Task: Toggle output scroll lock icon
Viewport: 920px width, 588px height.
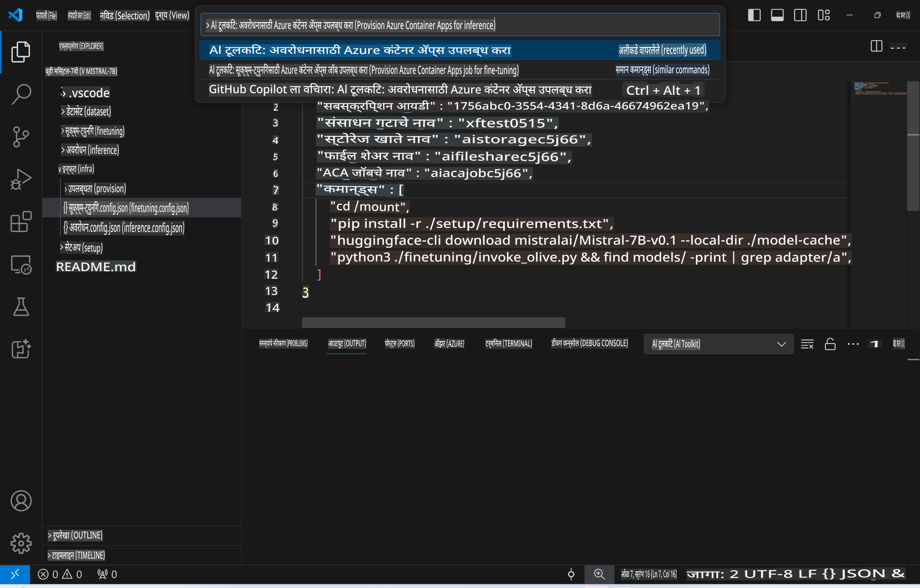Action: tap(830, 344)
